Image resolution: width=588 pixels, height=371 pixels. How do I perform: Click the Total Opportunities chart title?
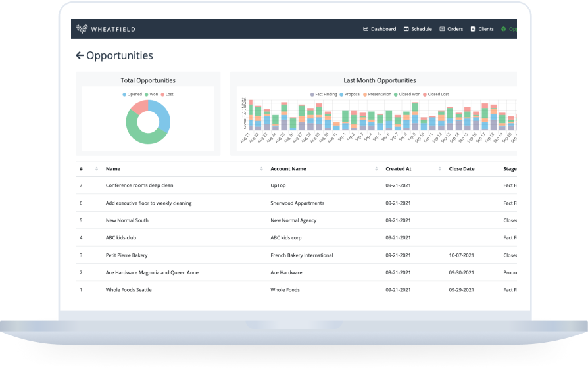(x=148, y=80)
